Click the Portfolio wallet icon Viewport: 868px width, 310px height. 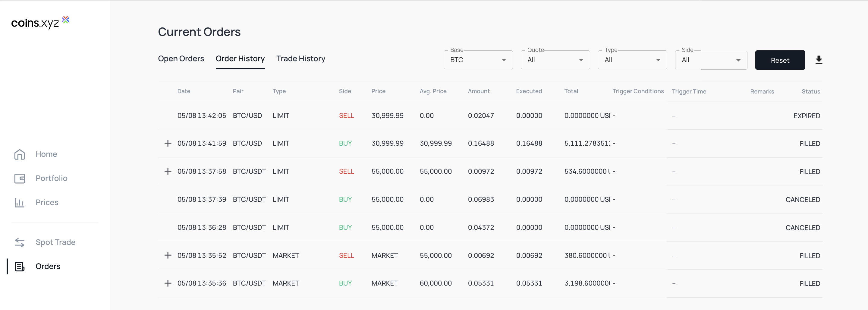click(x=20, y=178)
